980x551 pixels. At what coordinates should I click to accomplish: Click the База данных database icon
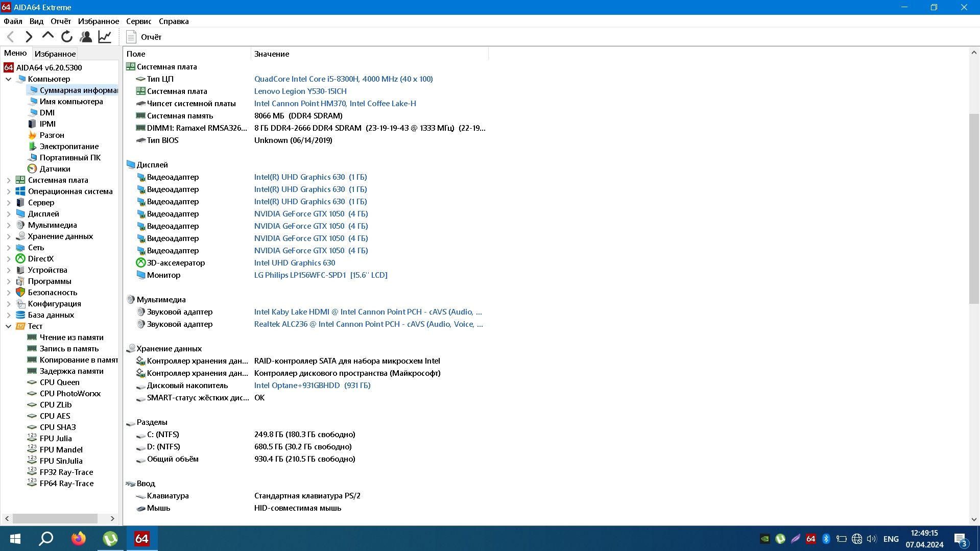20,315
